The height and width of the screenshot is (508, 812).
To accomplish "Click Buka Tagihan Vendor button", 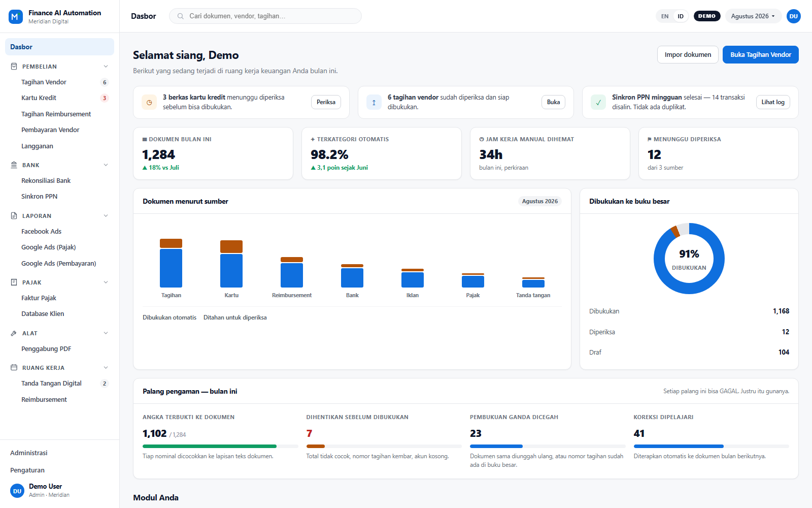I will pos(760,55).
